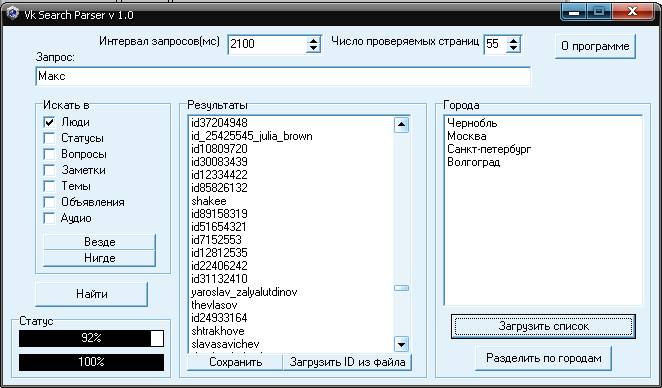Check the Заметки option

[x=49, y=171]
